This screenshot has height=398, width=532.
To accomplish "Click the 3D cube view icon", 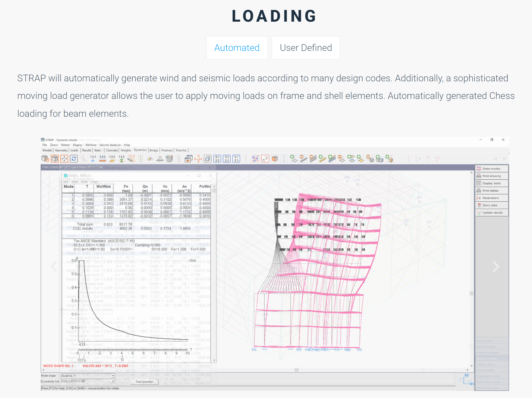I will click(55, 159).
